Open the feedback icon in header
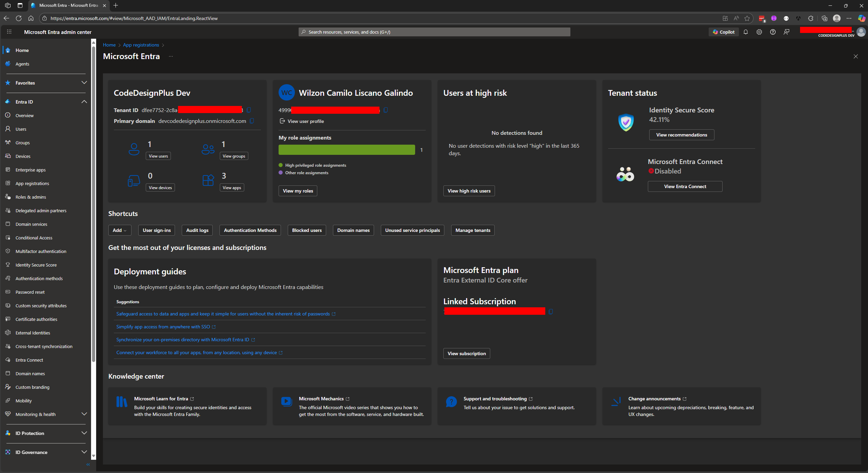The width and height of the screenshot is (868, 473). 786,32
